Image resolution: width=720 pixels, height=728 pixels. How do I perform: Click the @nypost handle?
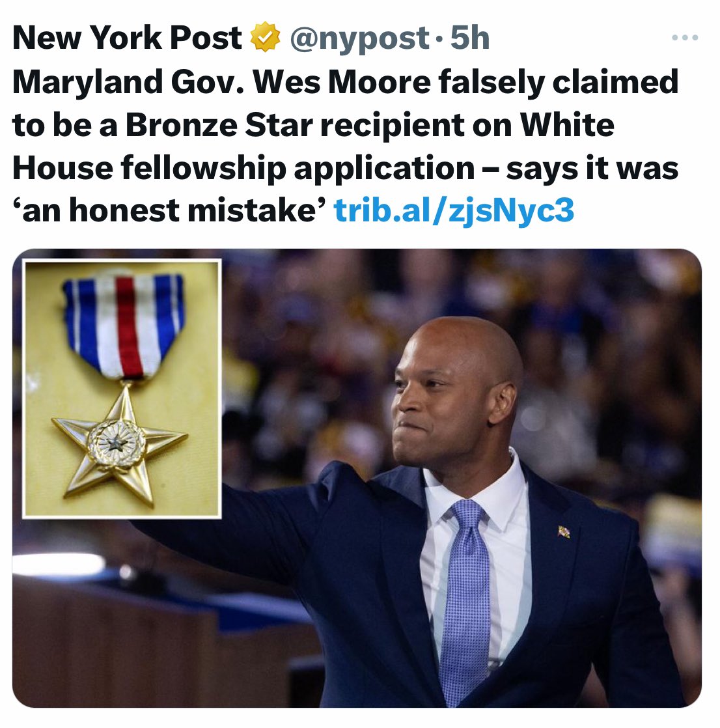click(359, 38)
